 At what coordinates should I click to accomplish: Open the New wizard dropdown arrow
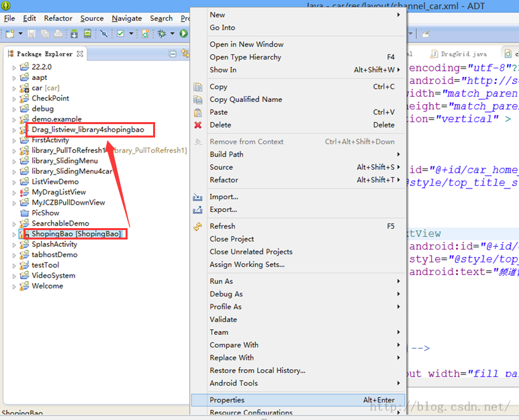pos(20,34)
